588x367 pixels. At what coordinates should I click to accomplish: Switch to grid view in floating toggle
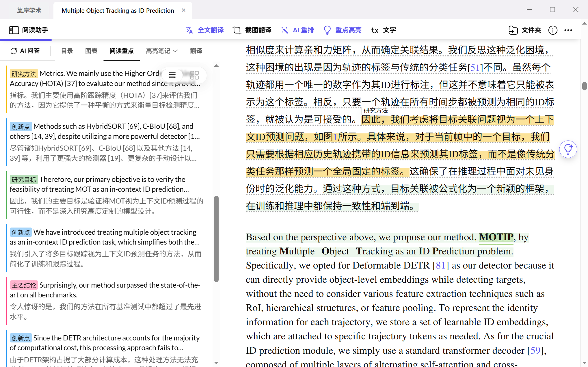(195, 75)
